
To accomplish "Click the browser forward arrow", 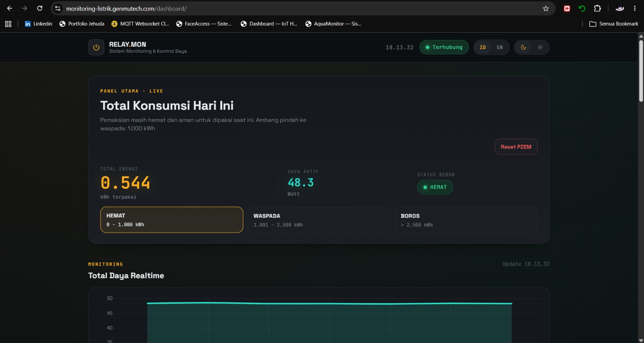I will click(x=25, y=8).
